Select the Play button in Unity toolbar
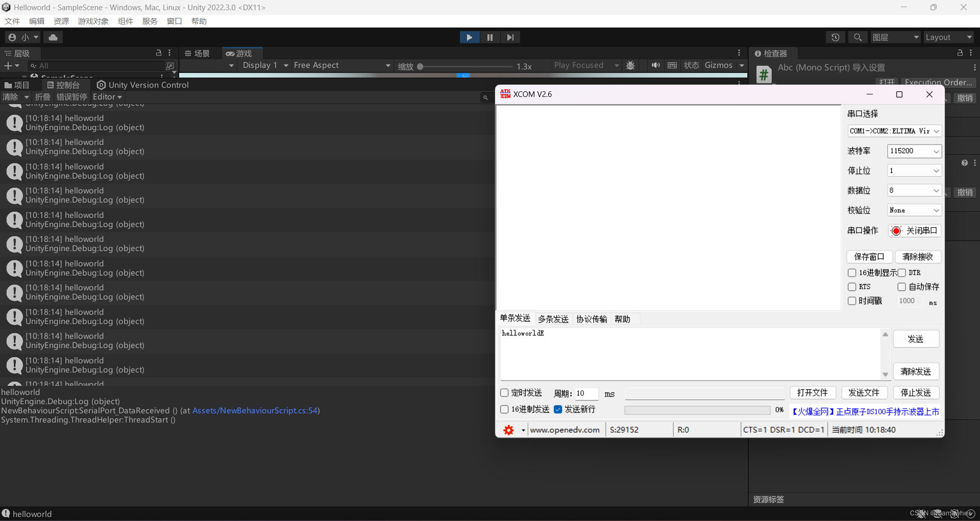The image size is (980, 521). (469, 37)
